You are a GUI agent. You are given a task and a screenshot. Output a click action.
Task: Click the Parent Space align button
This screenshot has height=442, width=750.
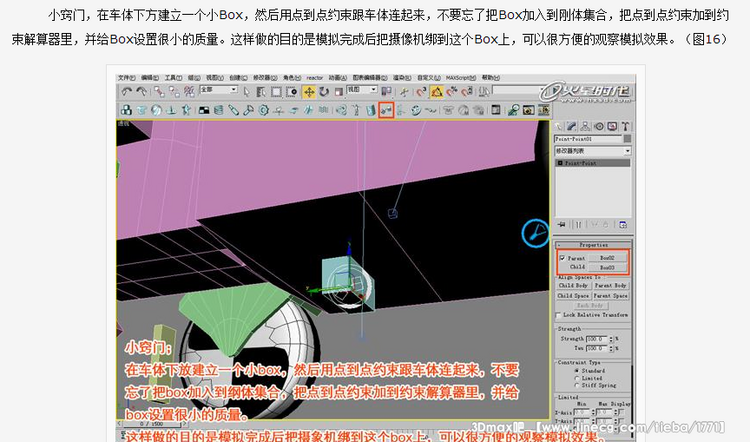610,296
